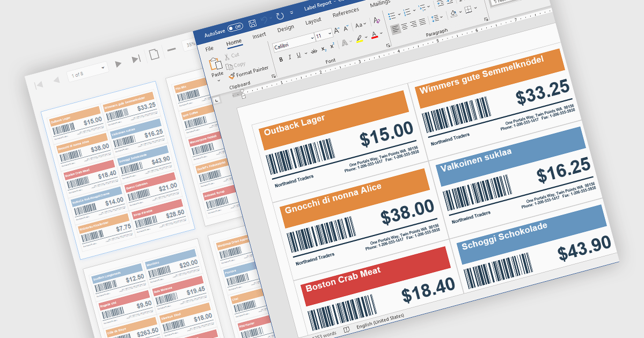Click the Cut button
Image resolution: width=644 pixels, height=338 pixels.
pyautogui.click(x=232, y=55)
